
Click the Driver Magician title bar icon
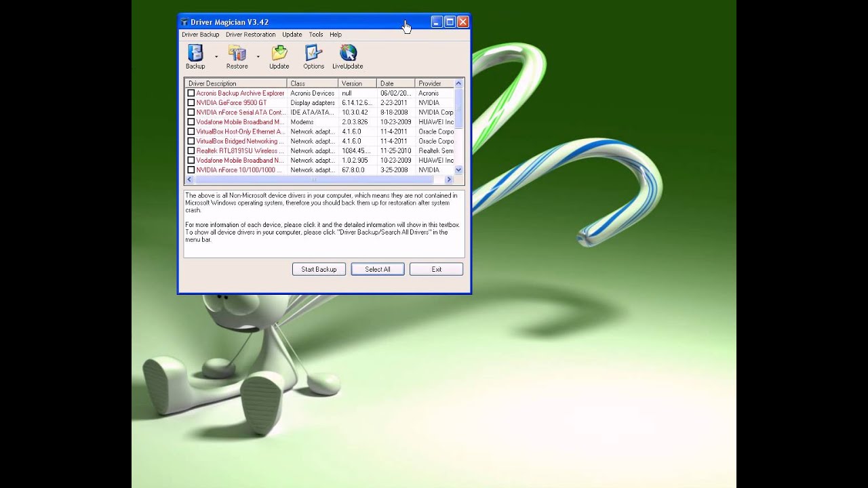click(184, 22)
